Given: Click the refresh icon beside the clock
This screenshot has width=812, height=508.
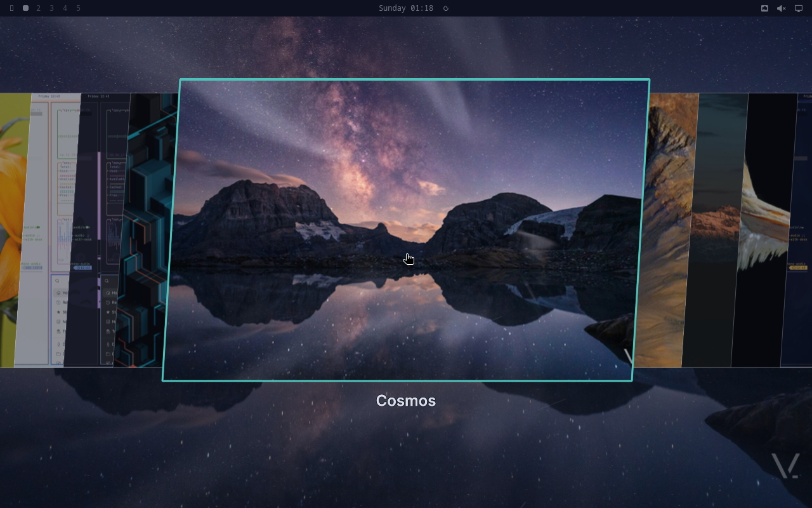Looking at the screenshot, I should (446, 8).
